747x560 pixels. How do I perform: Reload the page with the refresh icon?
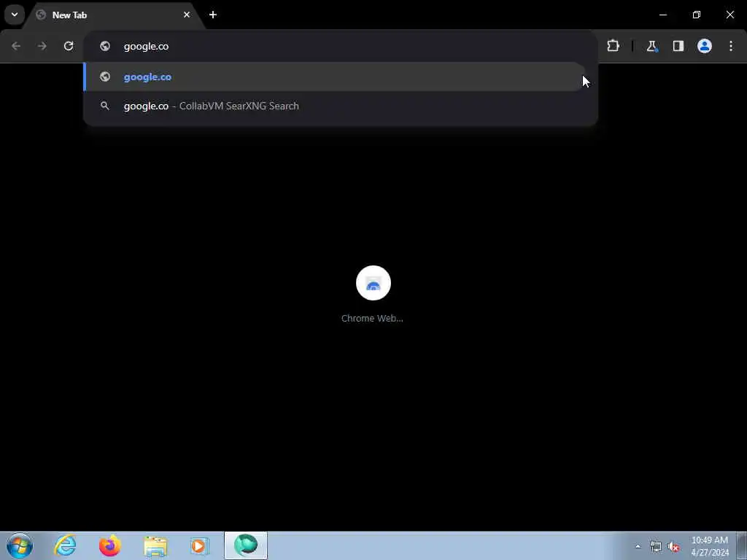69,46
